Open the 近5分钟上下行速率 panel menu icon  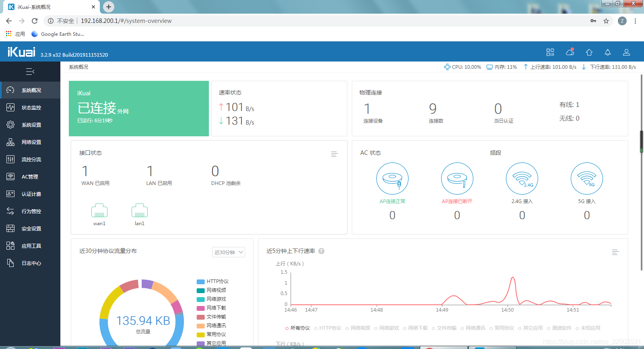pos(615,252)
